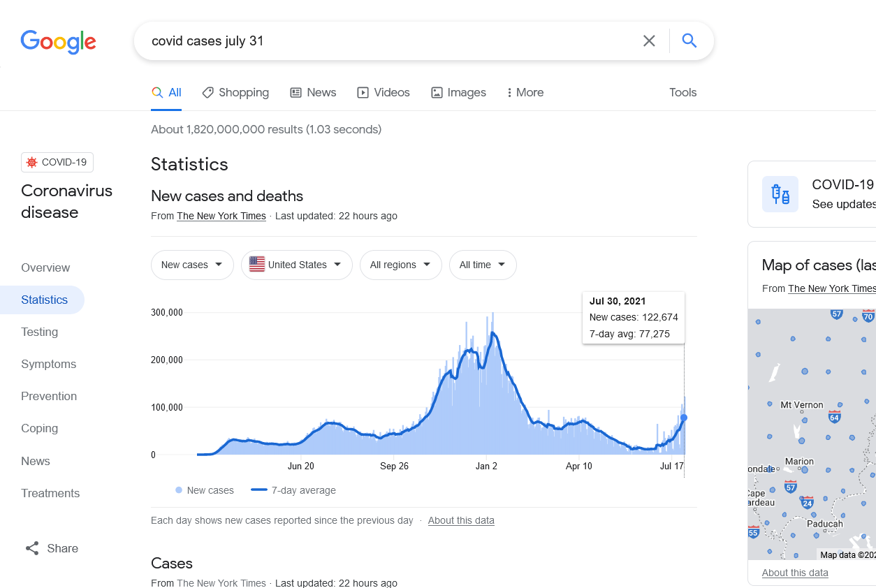Click the COVID-19 virus badge
This screenshot has height=588, width=876.
[57, 162]
